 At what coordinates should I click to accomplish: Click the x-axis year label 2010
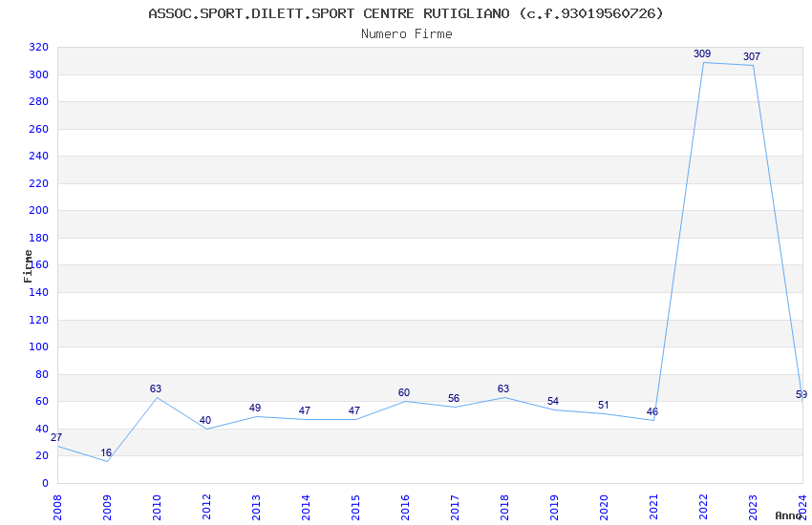point(157,507)
